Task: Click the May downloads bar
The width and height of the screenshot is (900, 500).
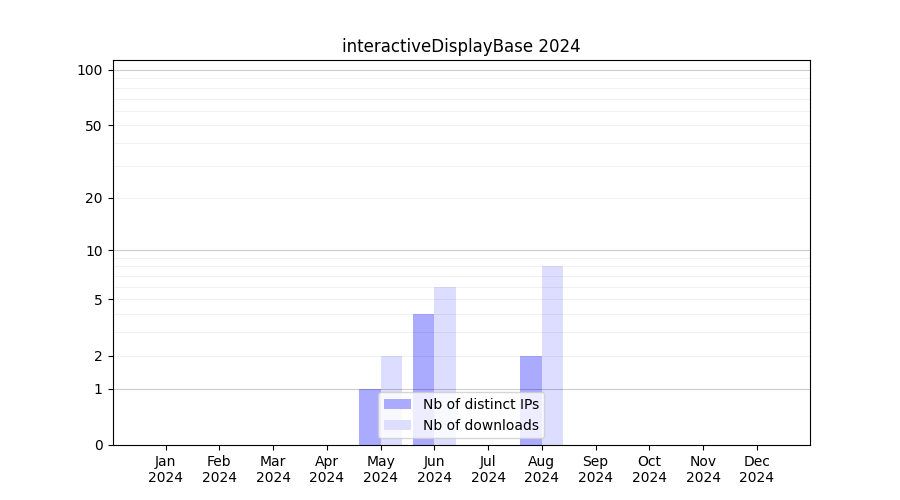Action: [391, 375]
